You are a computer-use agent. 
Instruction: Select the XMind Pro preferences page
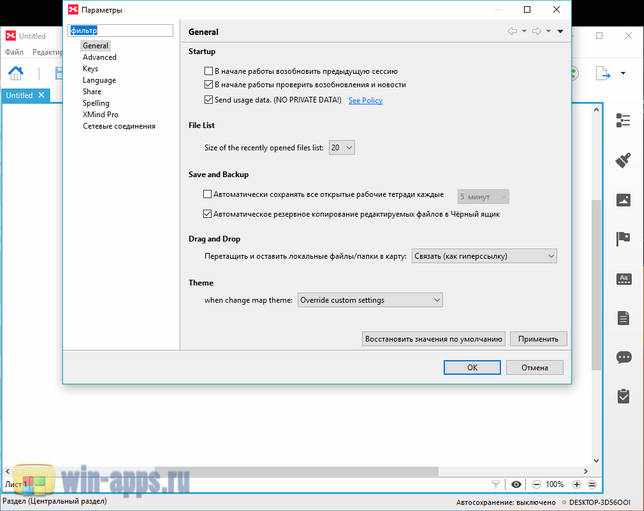coord(100,114)
